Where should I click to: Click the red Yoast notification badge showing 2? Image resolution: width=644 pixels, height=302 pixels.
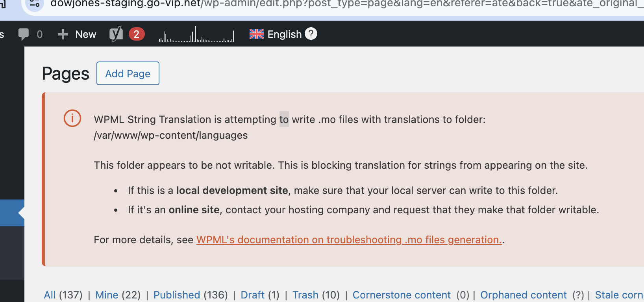(137, 34)
